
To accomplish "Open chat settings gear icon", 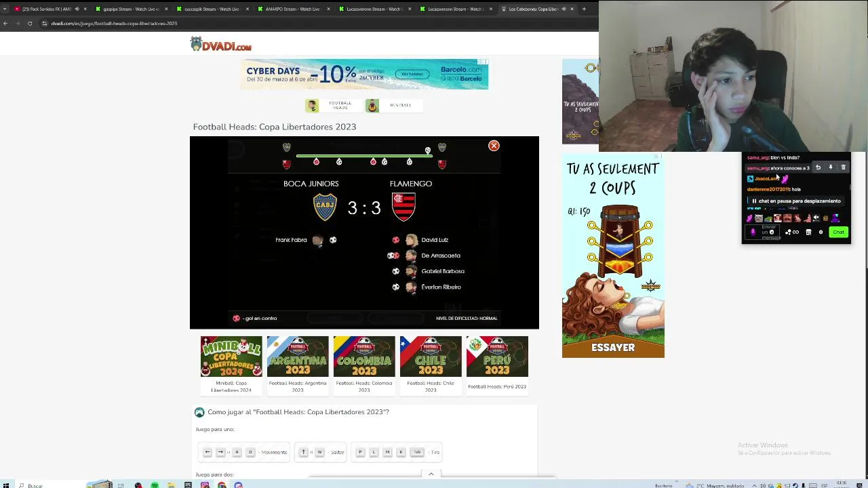I will [x=821, y=232].
